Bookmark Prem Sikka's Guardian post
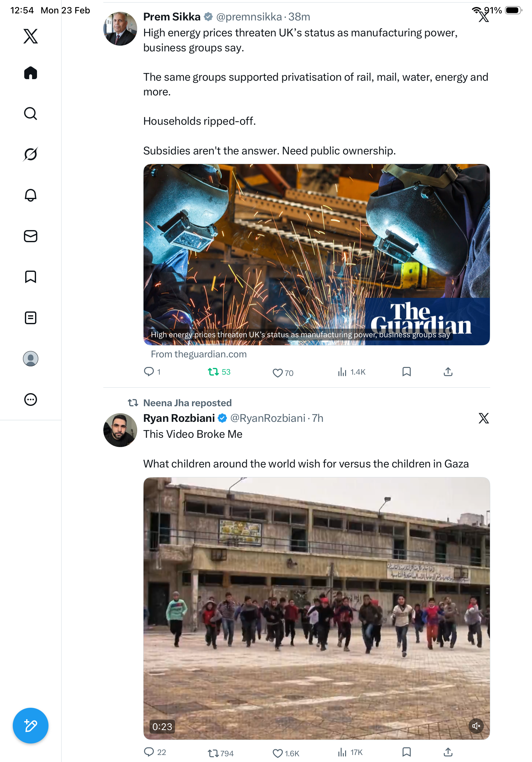This screenshot has height=762, width=532. tap(406, 371)
